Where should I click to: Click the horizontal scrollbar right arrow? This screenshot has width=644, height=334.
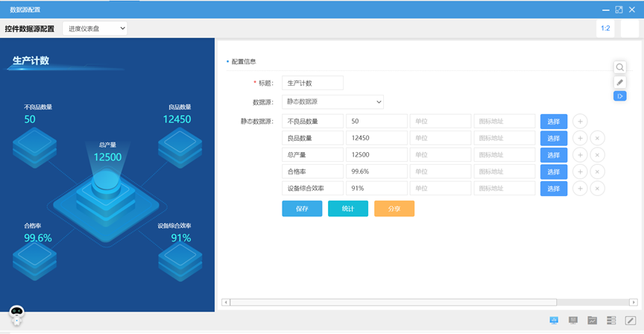pos(634,302)
